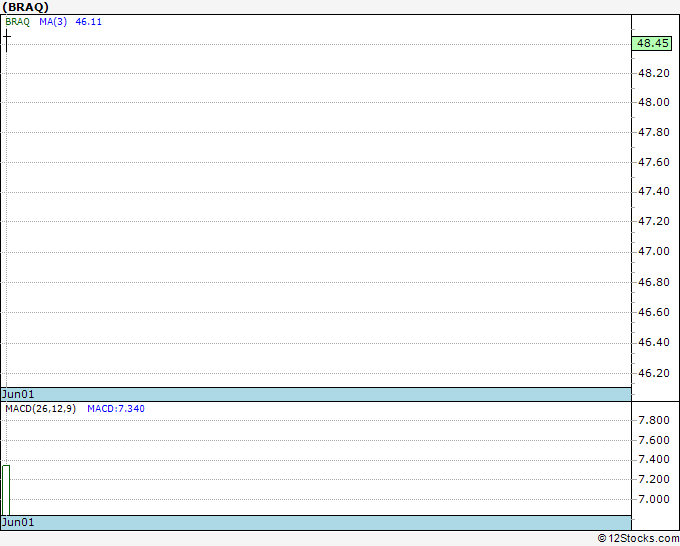Click the 7.200 MACD axis label
Screen dimensions: 680x546
point(654,479)
